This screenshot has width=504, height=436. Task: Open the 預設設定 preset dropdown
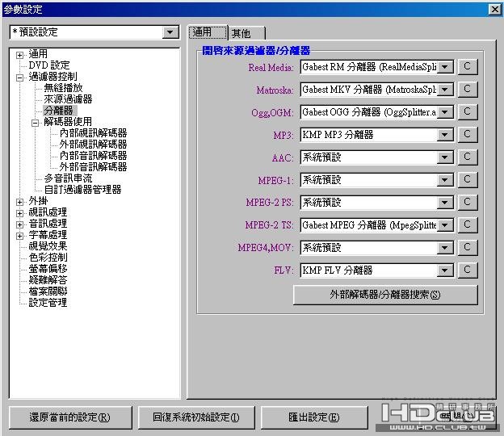170,32
